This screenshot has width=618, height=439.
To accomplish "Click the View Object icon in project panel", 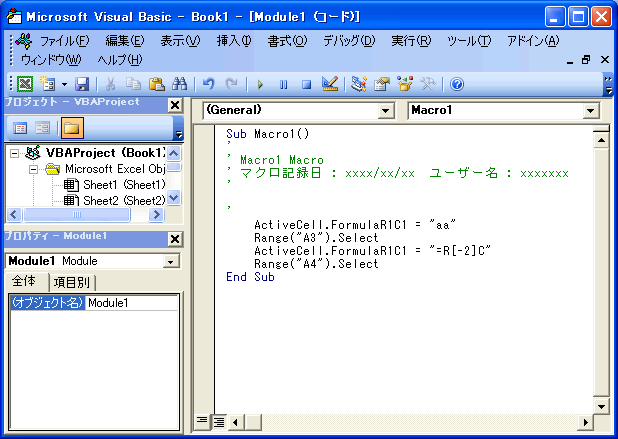I will [43, 128].
